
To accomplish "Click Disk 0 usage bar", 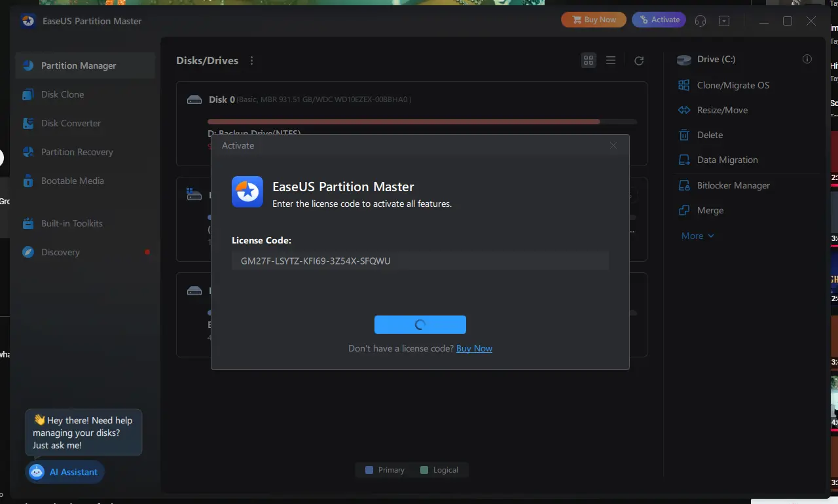I will coord(422,122).
